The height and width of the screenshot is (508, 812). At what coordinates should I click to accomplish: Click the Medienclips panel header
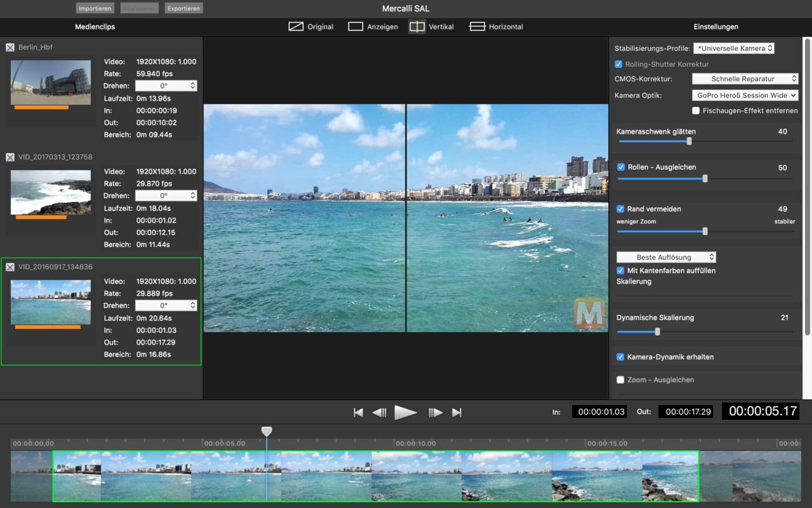[95, 27]
